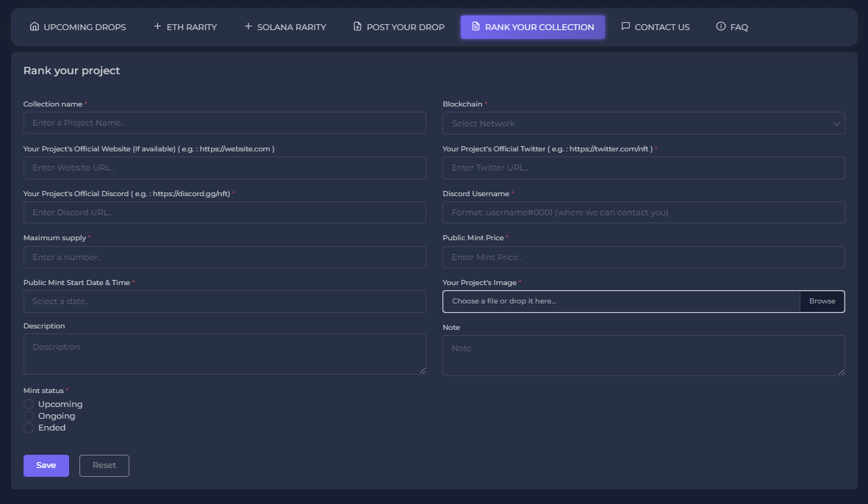Choose the Ongoing mint status option
This screenshot has width=868, height=504.
click(29, 416)
